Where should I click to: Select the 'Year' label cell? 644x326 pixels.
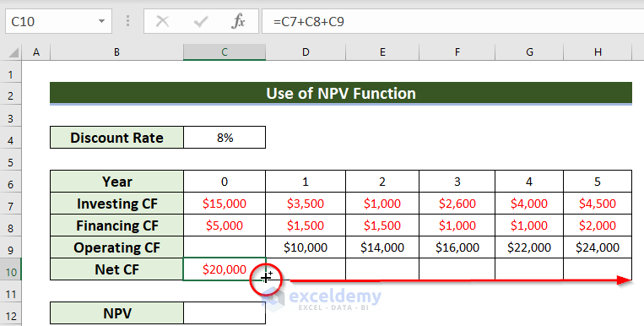tap(116, 182)
